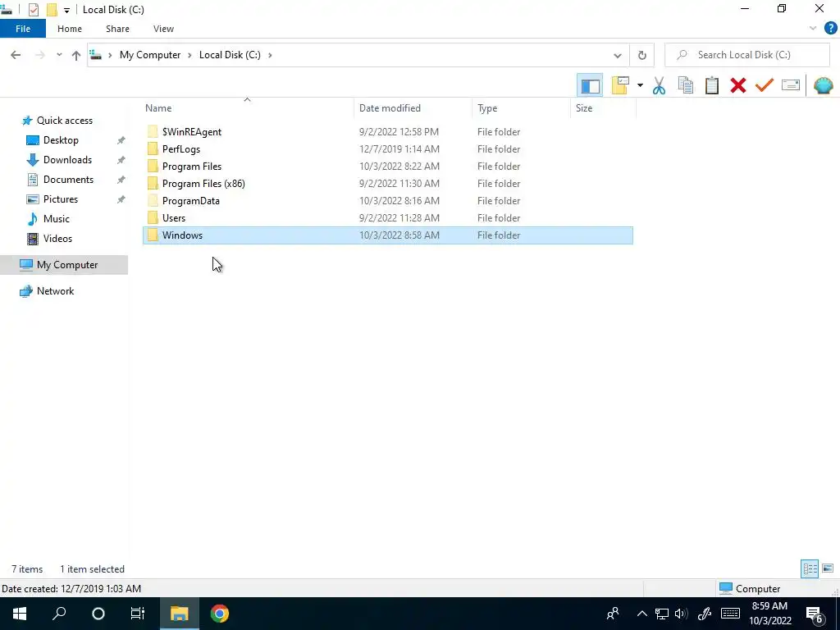Click the Windows folder row
This screenshot has width=840, height=630.
[x=388, y=235]
